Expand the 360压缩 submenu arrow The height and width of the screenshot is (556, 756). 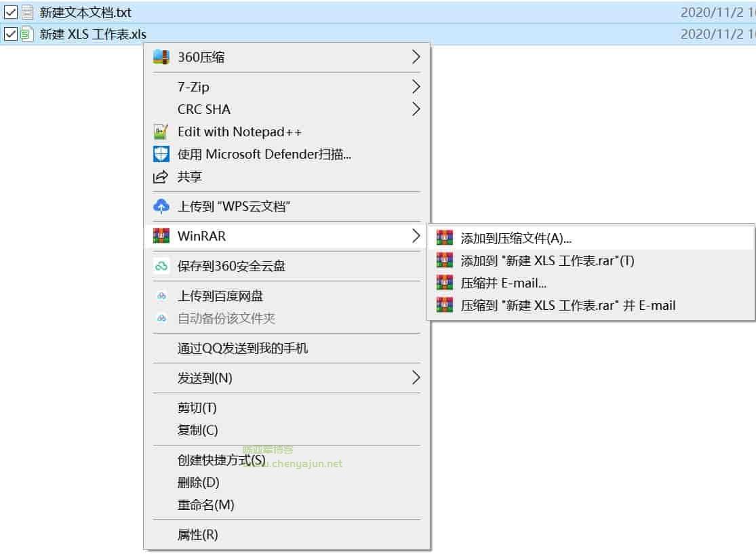click(416, 57)
